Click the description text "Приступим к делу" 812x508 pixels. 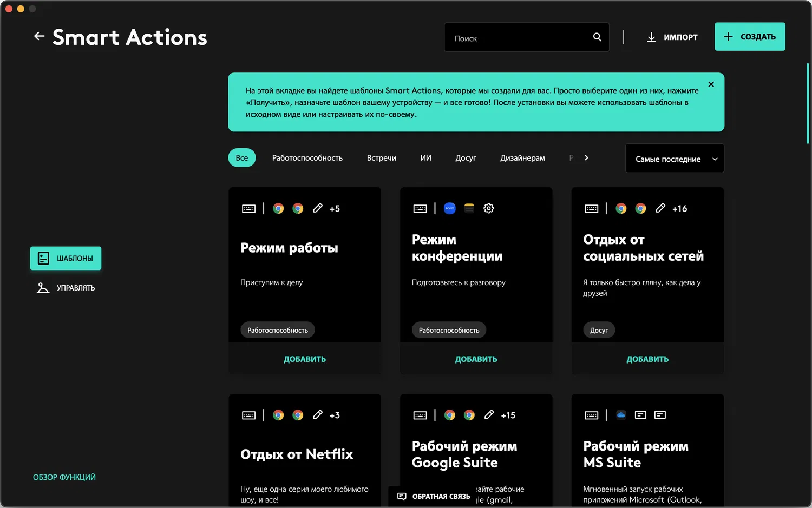[272, 282]
